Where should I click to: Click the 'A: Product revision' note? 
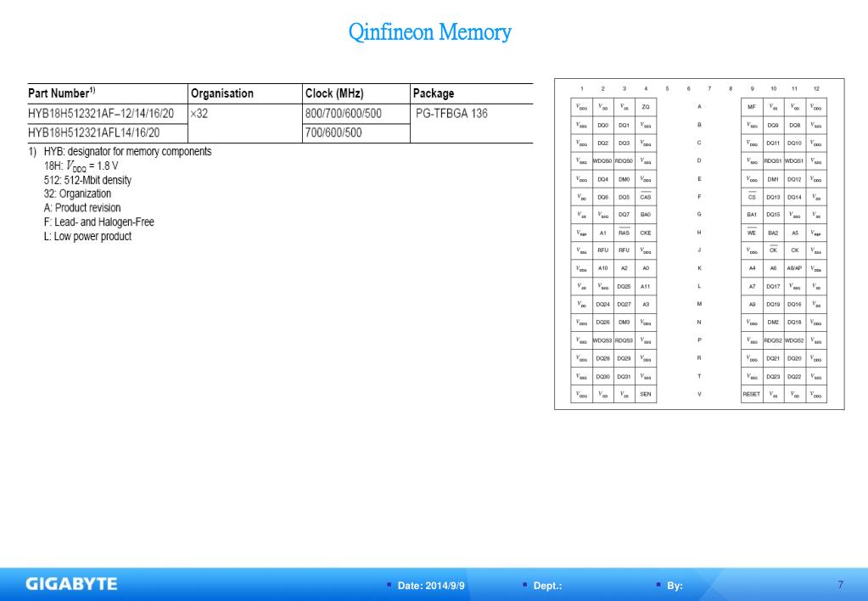(x=82, y=208)
